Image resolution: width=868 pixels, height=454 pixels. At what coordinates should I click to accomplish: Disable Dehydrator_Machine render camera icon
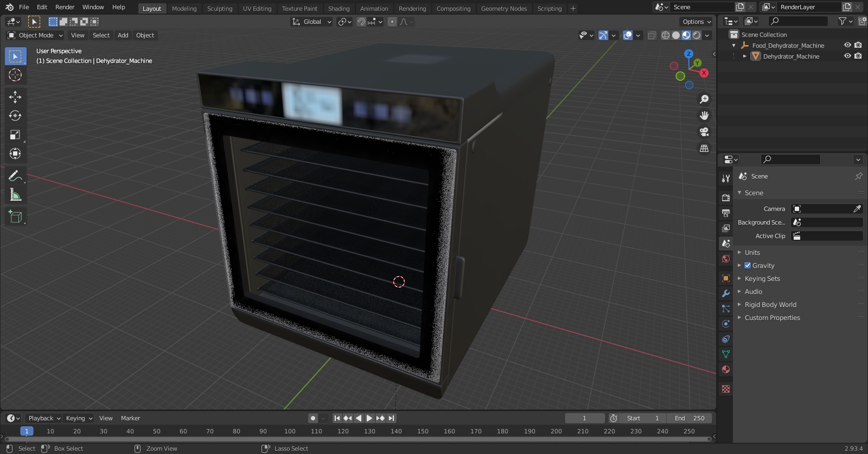click(x=858, y=56)
